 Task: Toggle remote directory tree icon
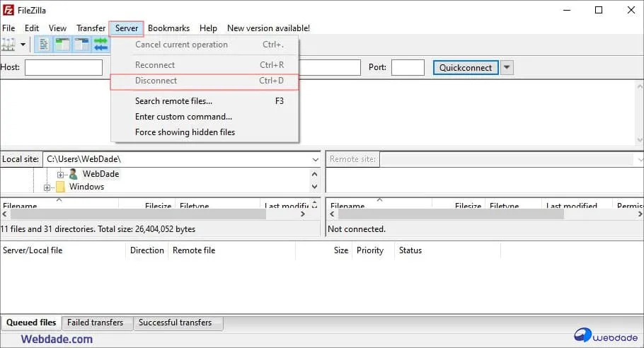click(82, 45)
